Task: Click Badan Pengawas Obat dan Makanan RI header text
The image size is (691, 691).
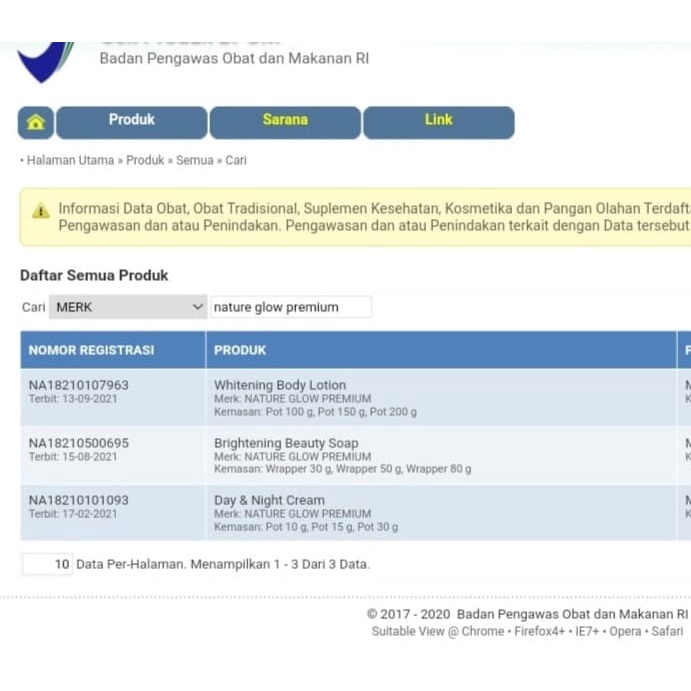Action: click(234, 58)
